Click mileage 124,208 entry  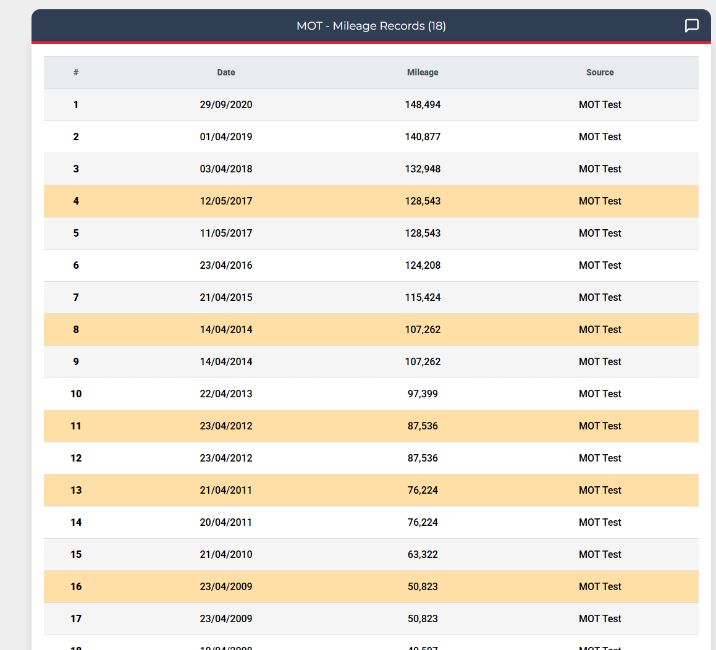click(423, 265)
